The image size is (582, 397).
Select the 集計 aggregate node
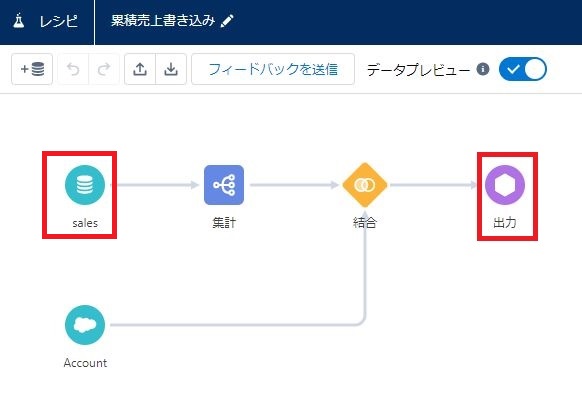[x=224, y=185]
